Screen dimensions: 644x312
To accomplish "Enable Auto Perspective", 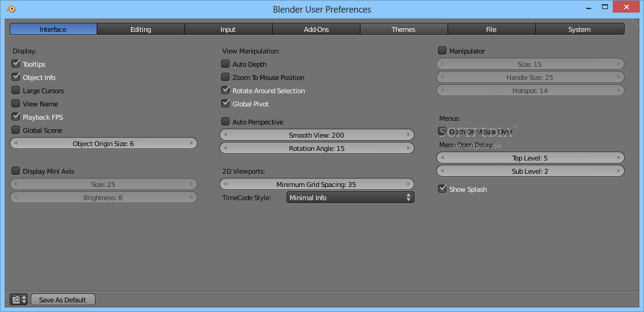I will (225, 121).
